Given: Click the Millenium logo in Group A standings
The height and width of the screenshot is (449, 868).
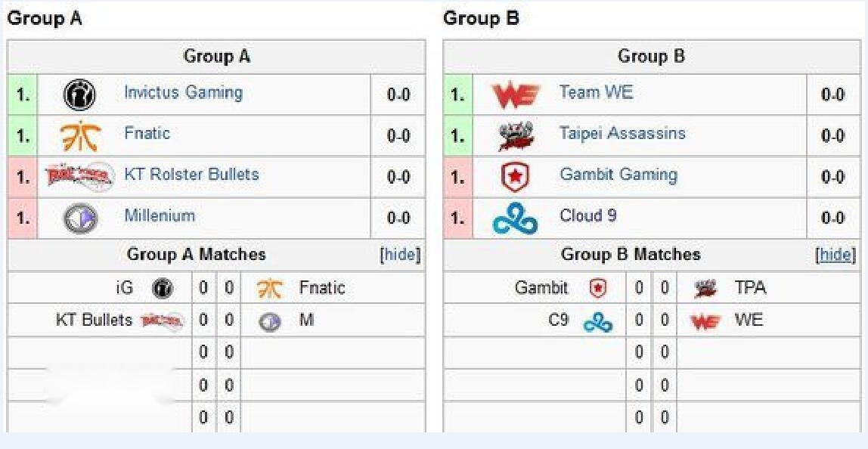Looking at the screenshot, I should click(x=79, y=218).
